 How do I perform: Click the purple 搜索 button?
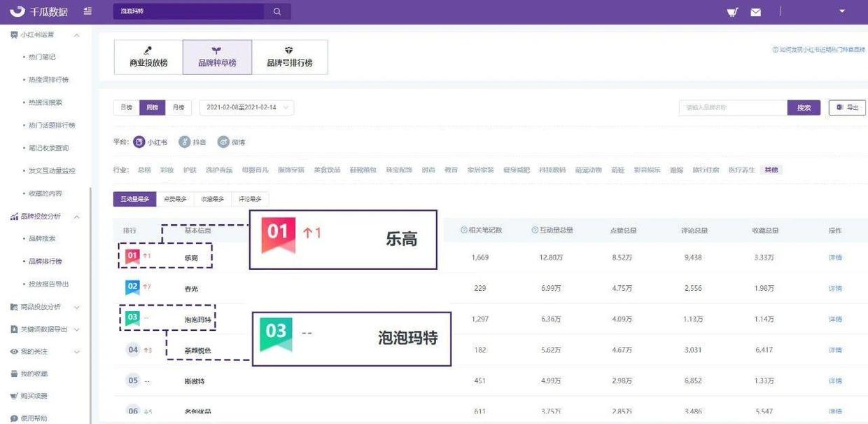[804, 107]
